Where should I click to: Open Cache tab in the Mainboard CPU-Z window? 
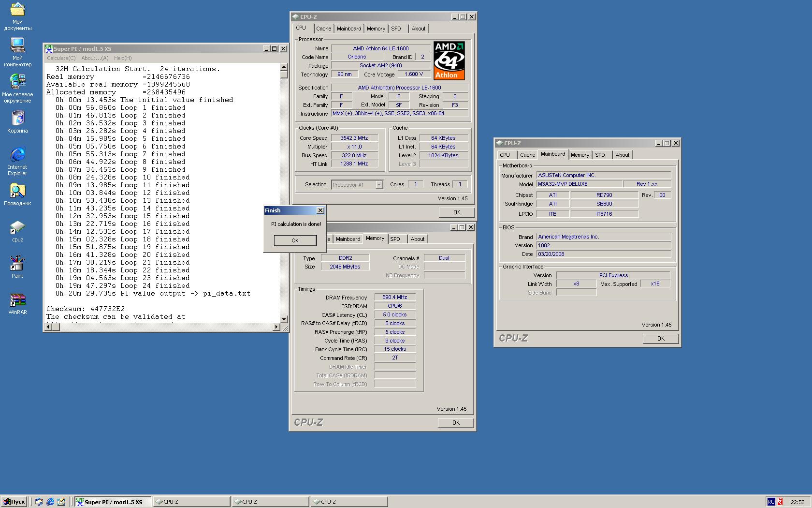tap(527, 155)
